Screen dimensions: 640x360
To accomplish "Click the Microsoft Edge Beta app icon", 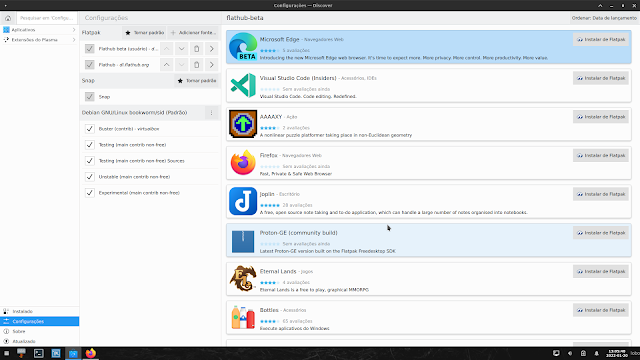I will tap(243, 47).
